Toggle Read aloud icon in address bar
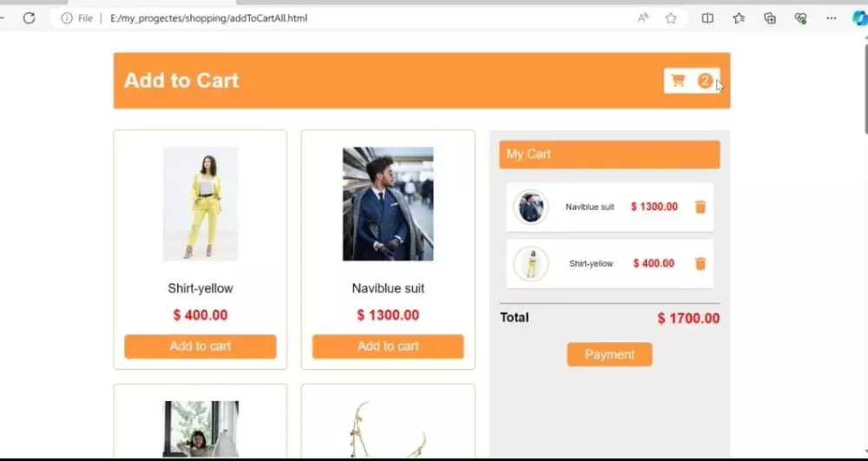This screenshot has height=461, width=868. [642, 18]
